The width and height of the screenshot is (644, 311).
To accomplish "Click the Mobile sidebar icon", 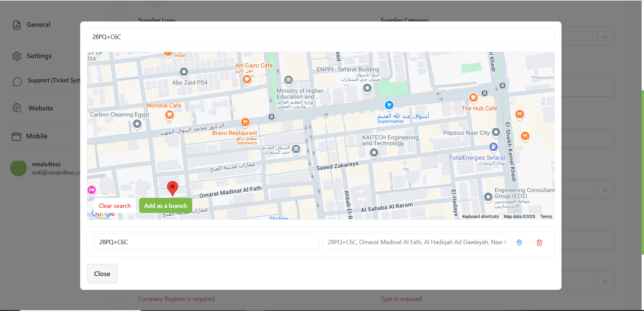I will [16, 136].
